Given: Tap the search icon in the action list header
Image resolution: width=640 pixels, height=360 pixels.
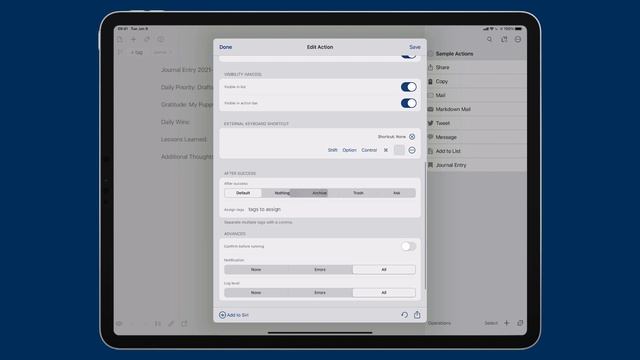Looking at the screenshot, I should click(x=489, y=39).
